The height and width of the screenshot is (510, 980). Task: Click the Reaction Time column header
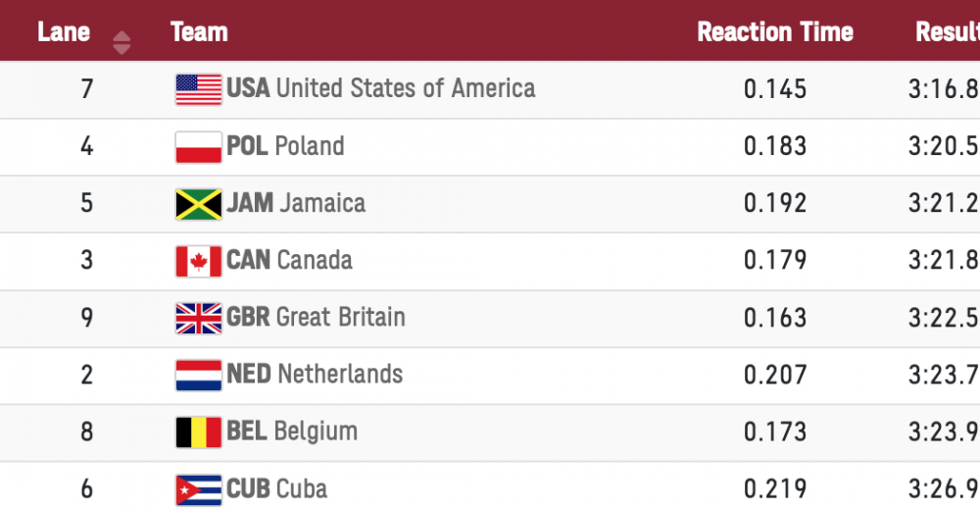tap(774, 32)
